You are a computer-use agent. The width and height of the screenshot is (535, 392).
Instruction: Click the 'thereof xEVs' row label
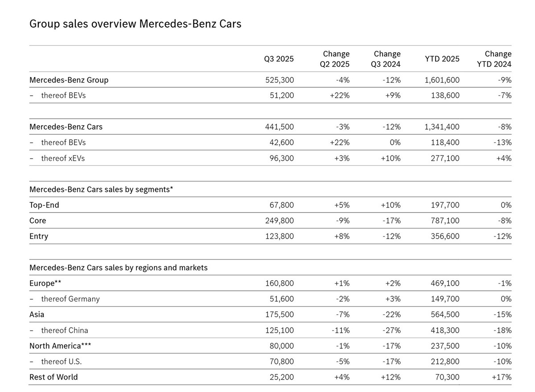point(63,158)
